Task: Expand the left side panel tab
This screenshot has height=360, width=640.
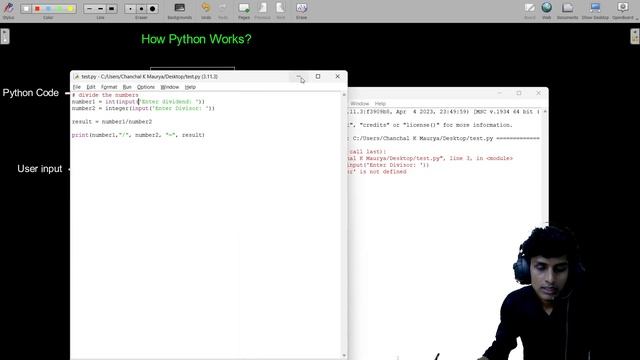Action: tap(5, 36)
